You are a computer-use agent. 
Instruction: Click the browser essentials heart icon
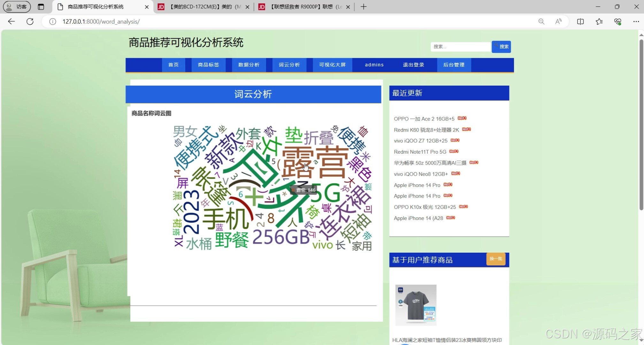pos(617,21)
